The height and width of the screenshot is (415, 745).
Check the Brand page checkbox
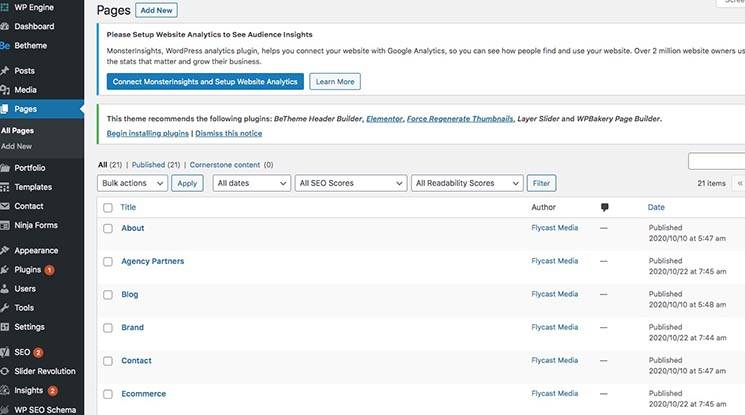(108, 328)
